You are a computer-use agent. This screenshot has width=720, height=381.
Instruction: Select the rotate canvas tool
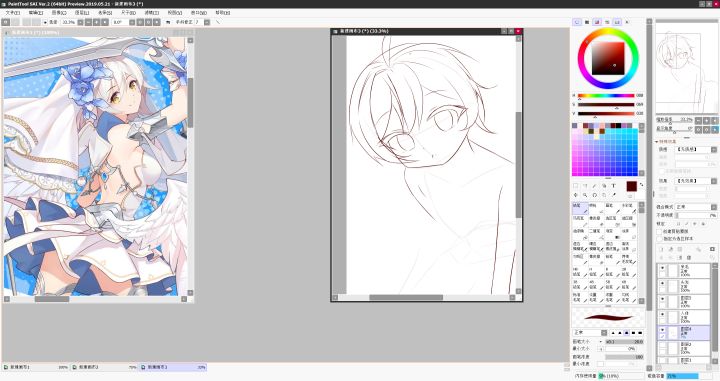tap(595, 195)
